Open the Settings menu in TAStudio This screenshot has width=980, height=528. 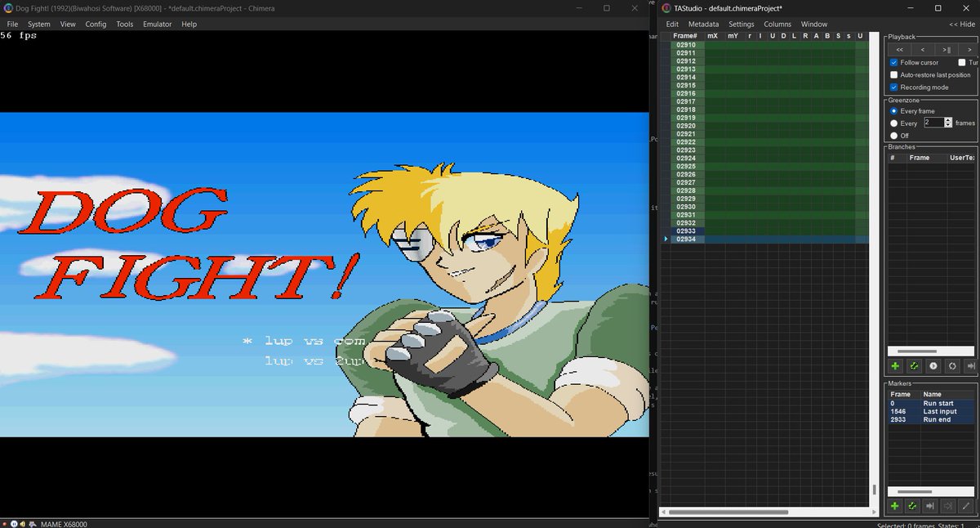coord(742,25)
